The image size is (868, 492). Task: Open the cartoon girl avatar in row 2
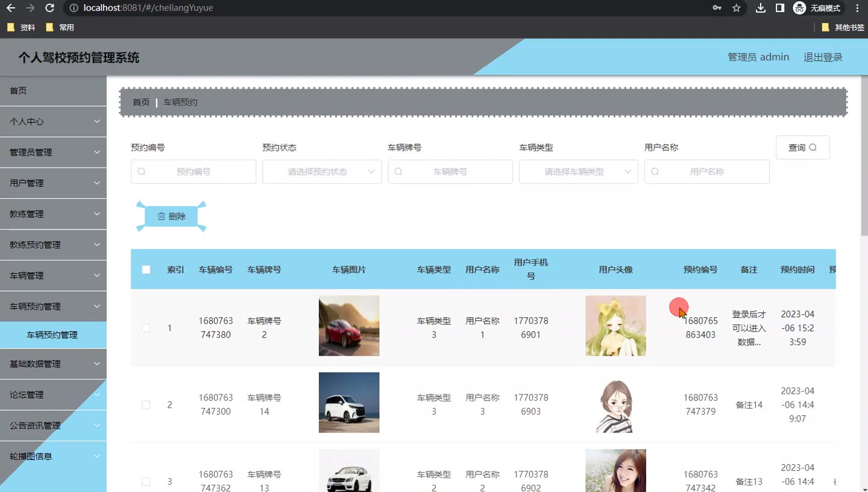tap(615, 402)
